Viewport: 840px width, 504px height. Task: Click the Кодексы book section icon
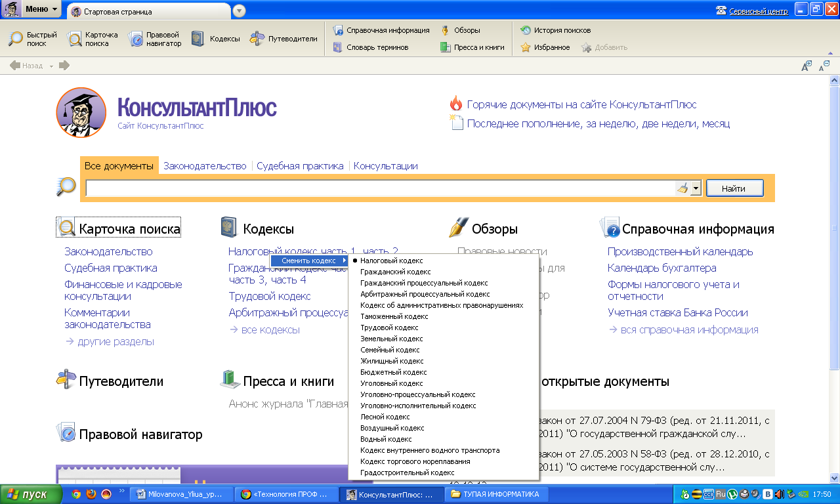coord(229,228)
